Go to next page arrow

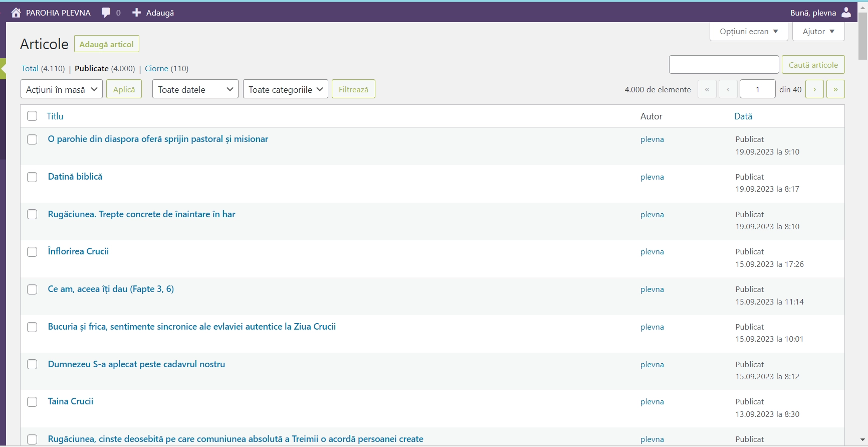pos(814,89)
